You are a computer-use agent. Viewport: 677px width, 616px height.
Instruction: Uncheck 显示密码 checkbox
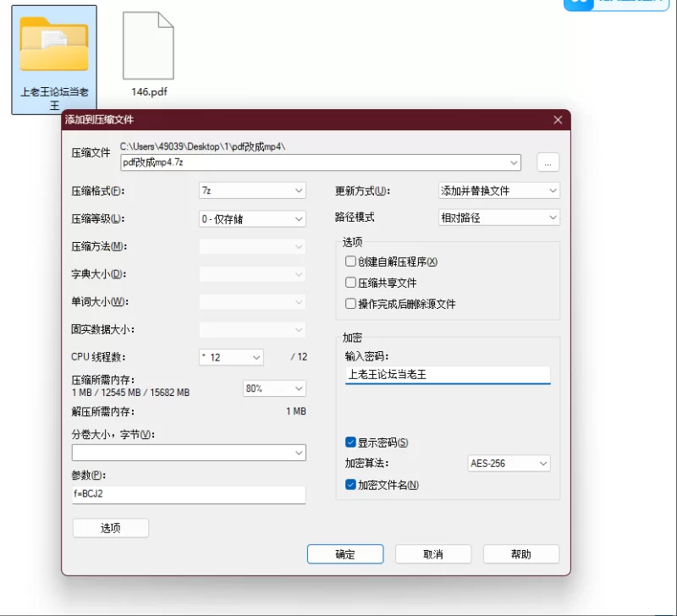coord(350,442)
